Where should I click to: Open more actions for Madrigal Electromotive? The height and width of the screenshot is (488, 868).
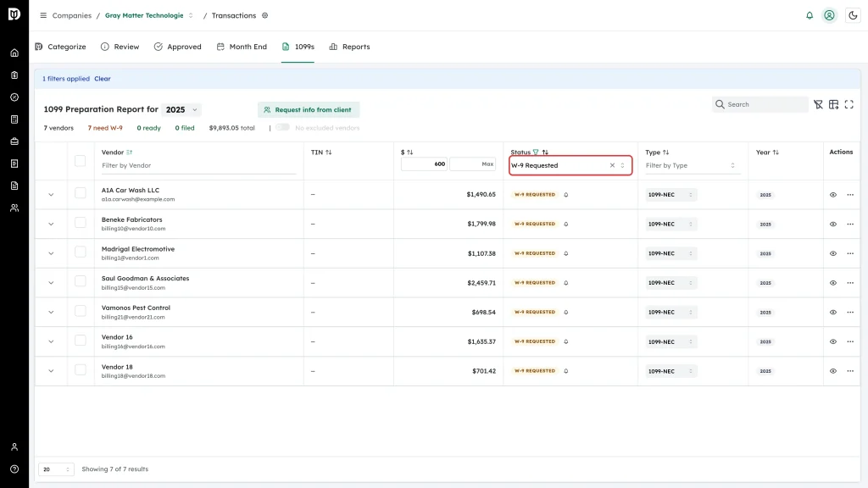pos(850,253)
